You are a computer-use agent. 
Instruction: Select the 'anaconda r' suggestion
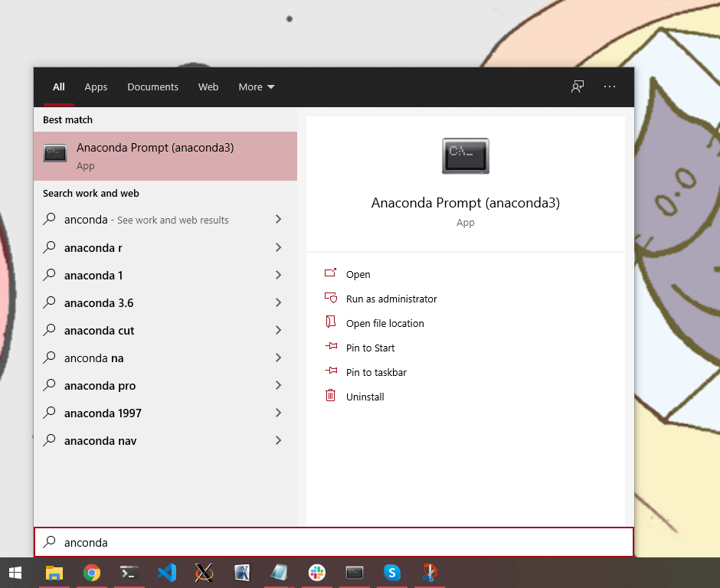[165, 247]
